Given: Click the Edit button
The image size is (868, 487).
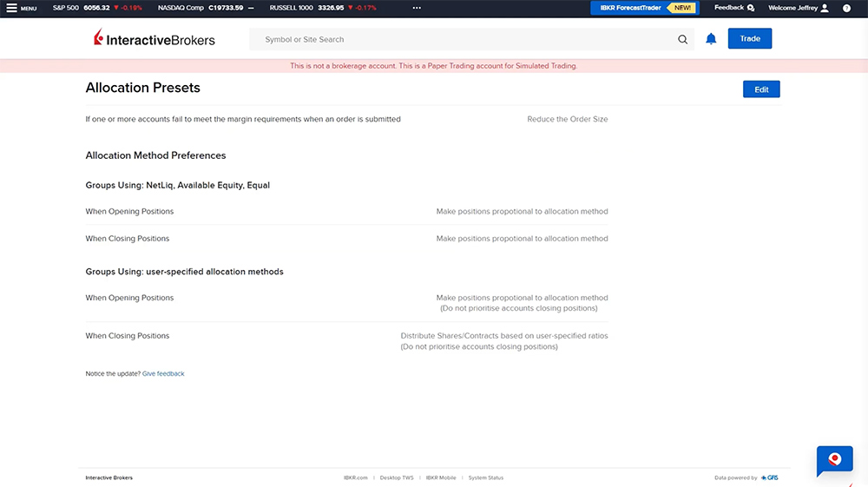Looking at the screenshot, I should point(761,89).
